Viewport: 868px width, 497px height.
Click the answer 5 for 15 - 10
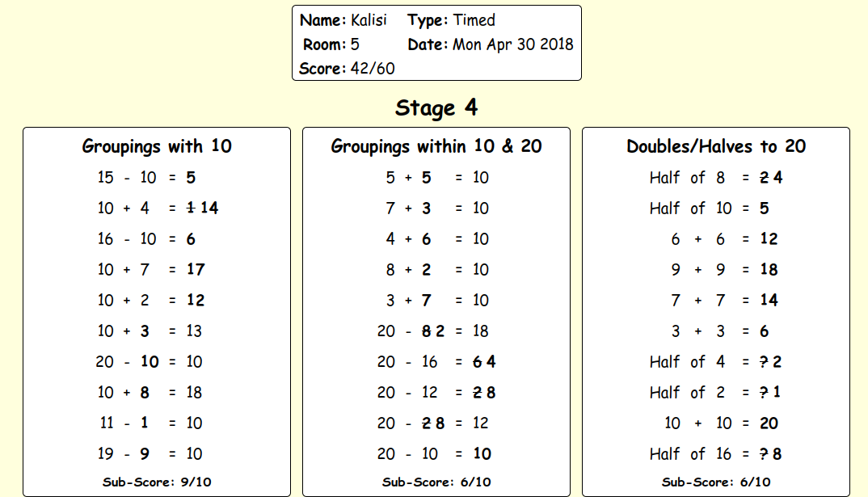point(191,178)
